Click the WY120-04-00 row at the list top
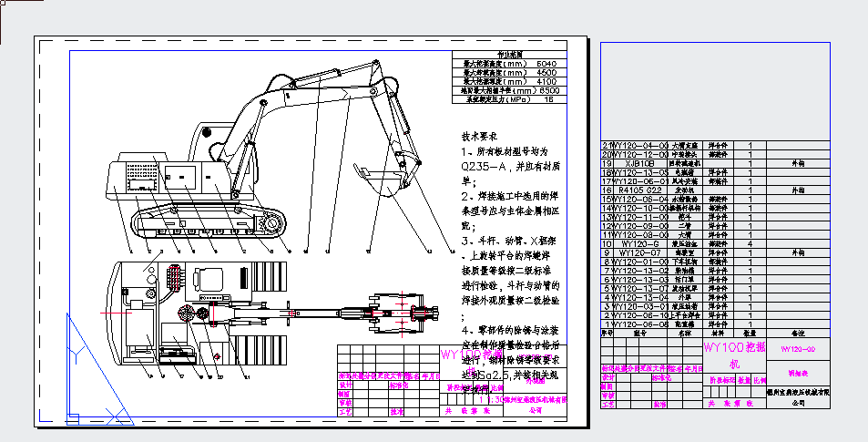868x442 pixels. [x=640, y=146]
